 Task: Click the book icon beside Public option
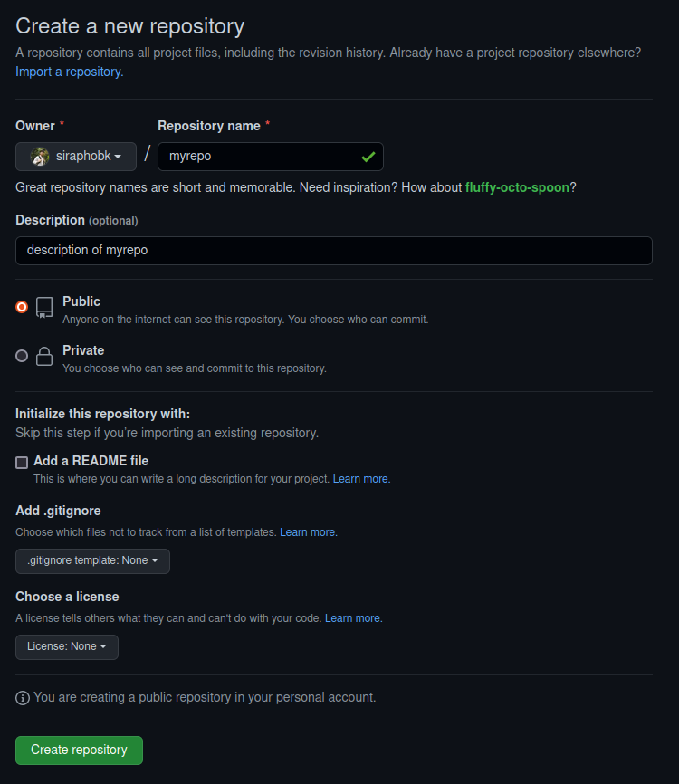(x=44, y=307)
